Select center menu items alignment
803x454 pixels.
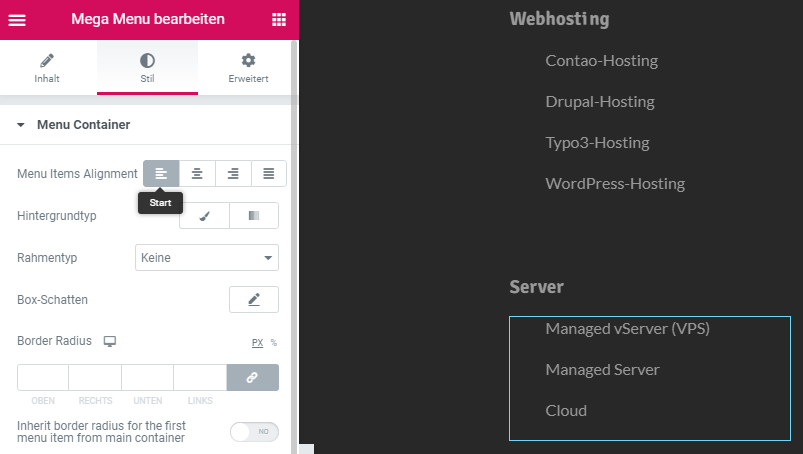[197, 174]
